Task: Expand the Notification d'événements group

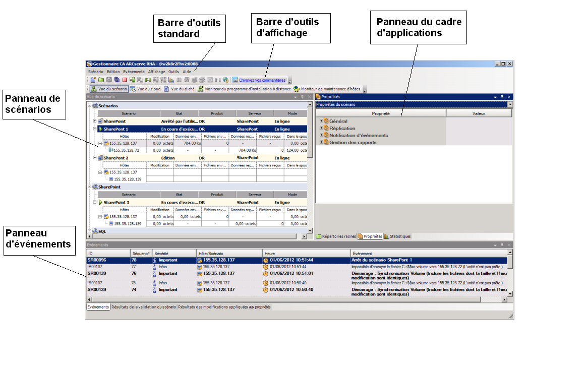Action: pyautogui.click(x=320, y=135)
